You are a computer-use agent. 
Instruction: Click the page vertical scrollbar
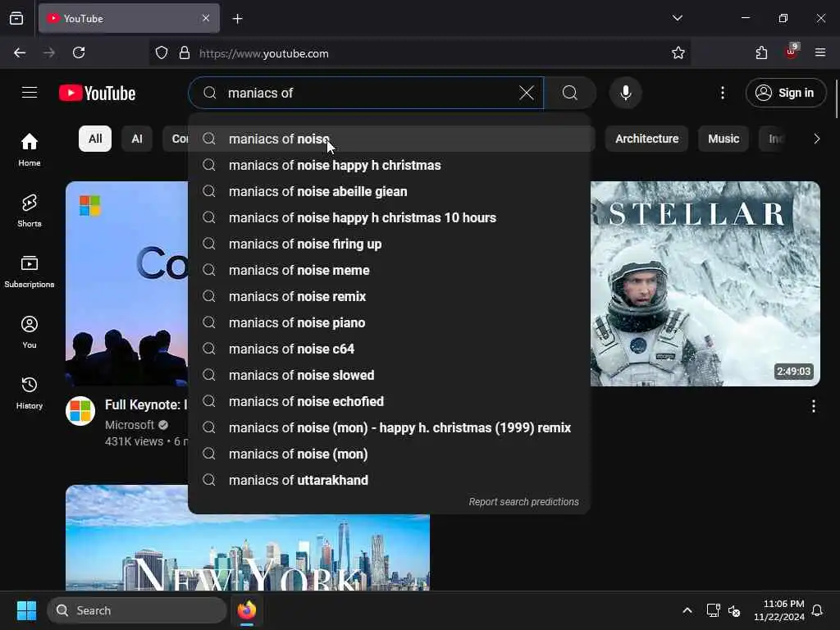tap(836, 99)
